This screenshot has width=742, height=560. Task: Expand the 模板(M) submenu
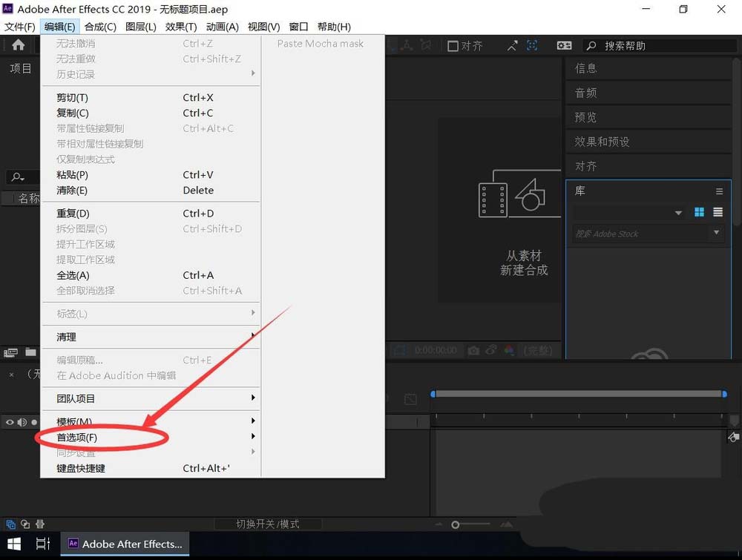click(151, 421)
